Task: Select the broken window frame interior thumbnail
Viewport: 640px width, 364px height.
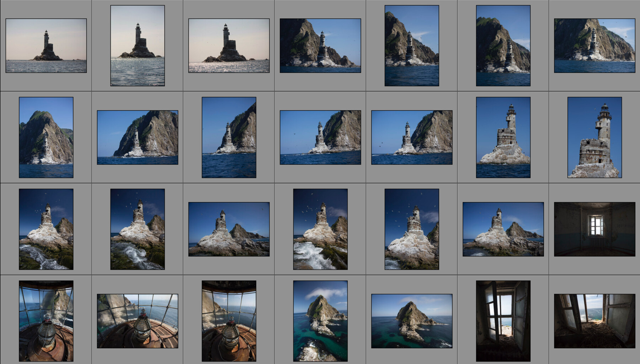Action: pos(503,321)
